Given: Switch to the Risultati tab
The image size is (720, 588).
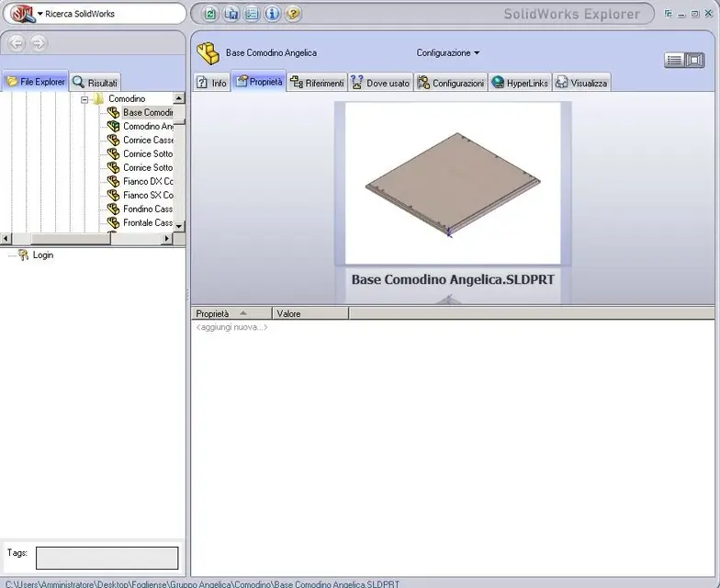Looking at the screenshot, I should pos(96,83).
